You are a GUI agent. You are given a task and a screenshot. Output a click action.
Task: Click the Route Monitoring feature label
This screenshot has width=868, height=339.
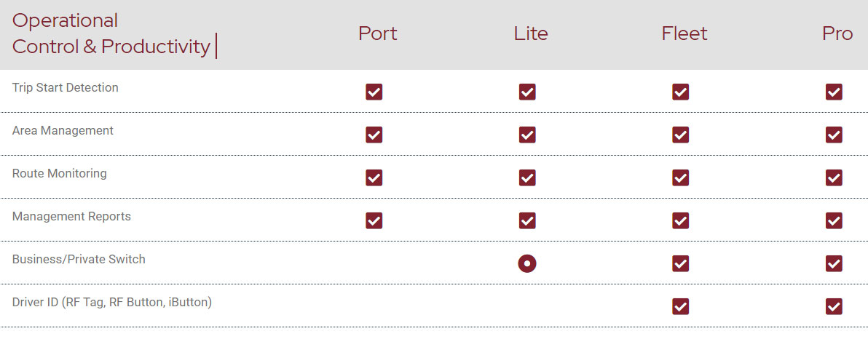coord(60,174)
